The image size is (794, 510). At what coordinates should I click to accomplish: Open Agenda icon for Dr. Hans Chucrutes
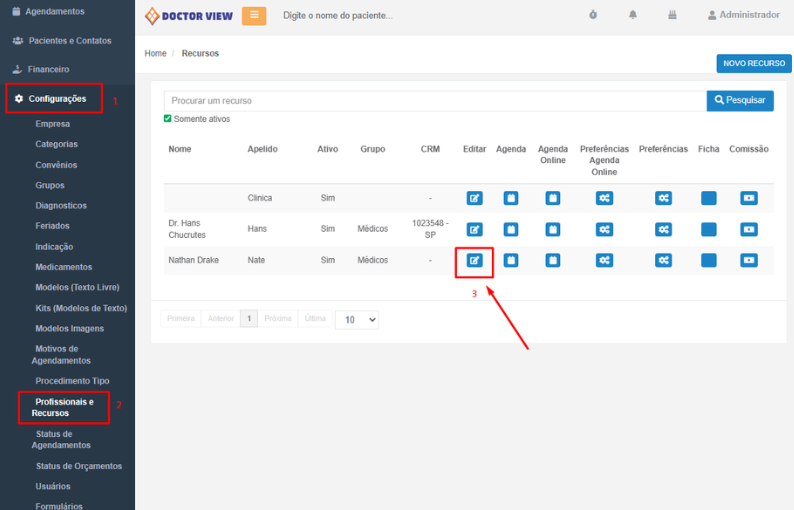510,230
